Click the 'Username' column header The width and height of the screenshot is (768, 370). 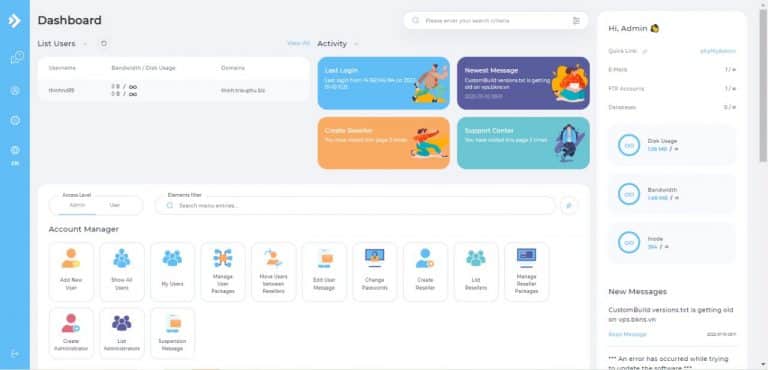(x=62, y=68)
